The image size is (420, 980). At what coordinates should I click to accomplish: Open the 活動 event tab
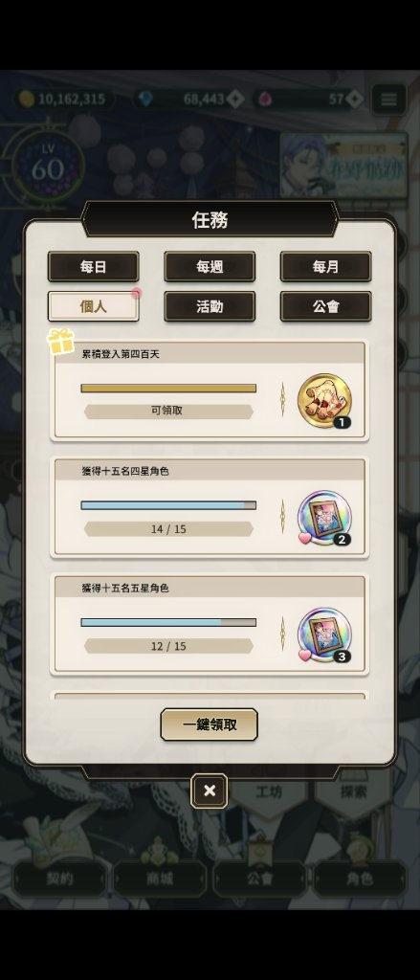pyautogui.click(x=210, y=306)
